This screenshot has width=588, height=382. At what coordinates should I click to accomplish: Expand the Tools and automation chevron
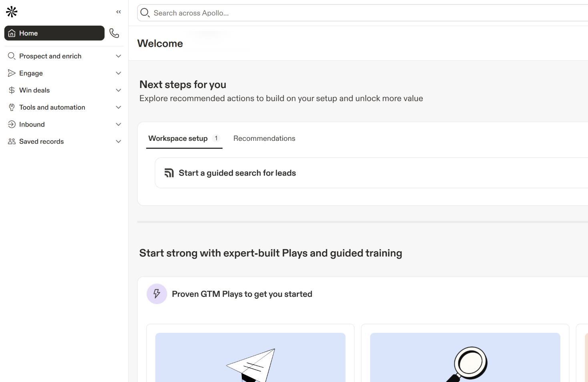point(118,108)
